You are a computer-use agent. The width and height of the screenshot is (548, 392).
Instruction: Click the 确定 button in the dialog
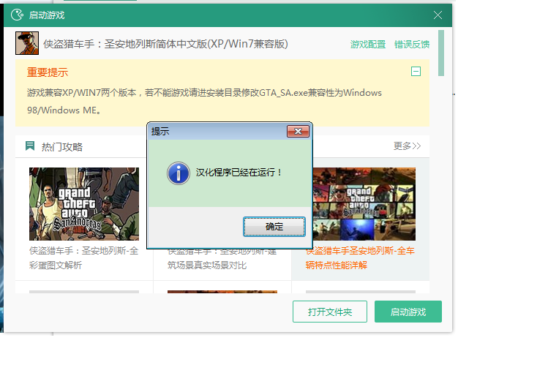pyautogui.click(x=274, y=227)
